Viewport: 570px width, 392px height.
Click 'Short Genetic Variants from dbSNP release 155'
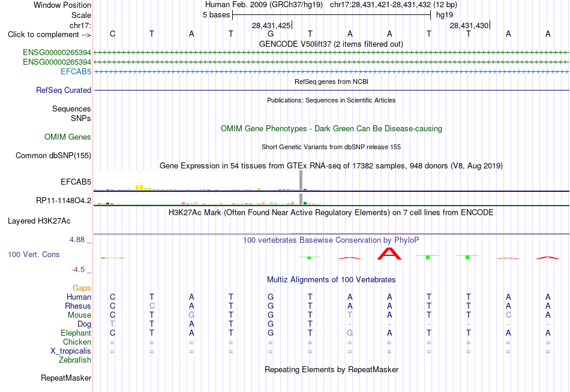click(x=331, y=147)
